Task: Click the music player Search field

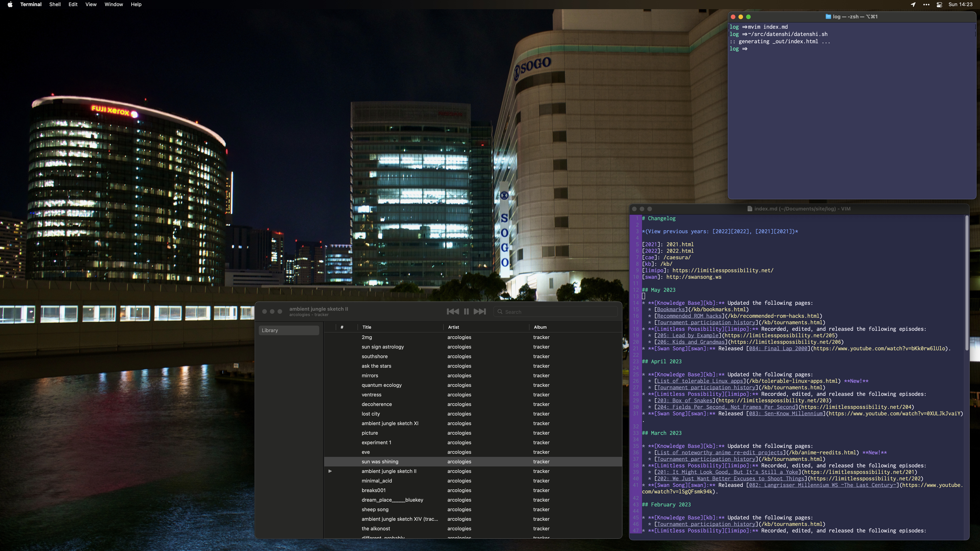Action: tap(555, 312)
